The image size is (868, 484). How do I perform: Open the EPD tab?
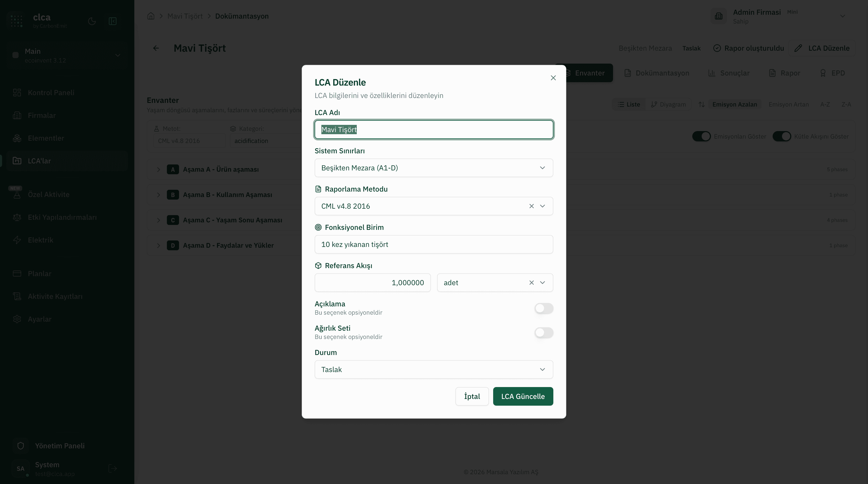point(832,73)
